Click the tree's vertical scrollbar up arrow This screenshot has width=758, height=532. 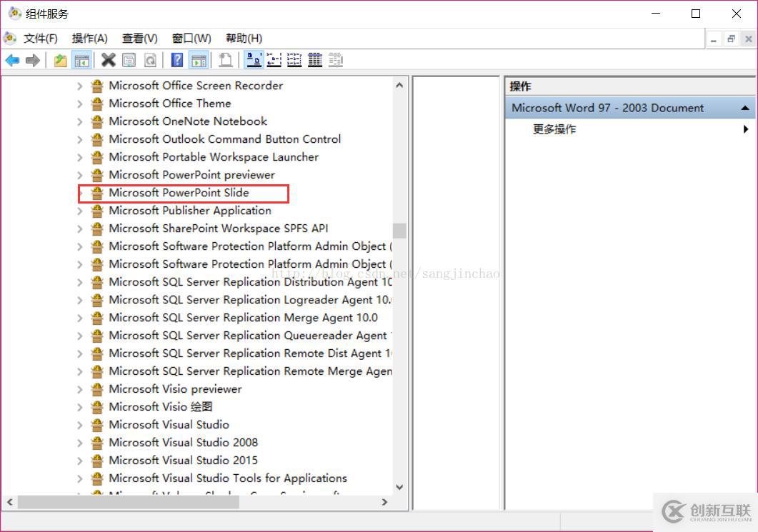[x=399, y=85]
